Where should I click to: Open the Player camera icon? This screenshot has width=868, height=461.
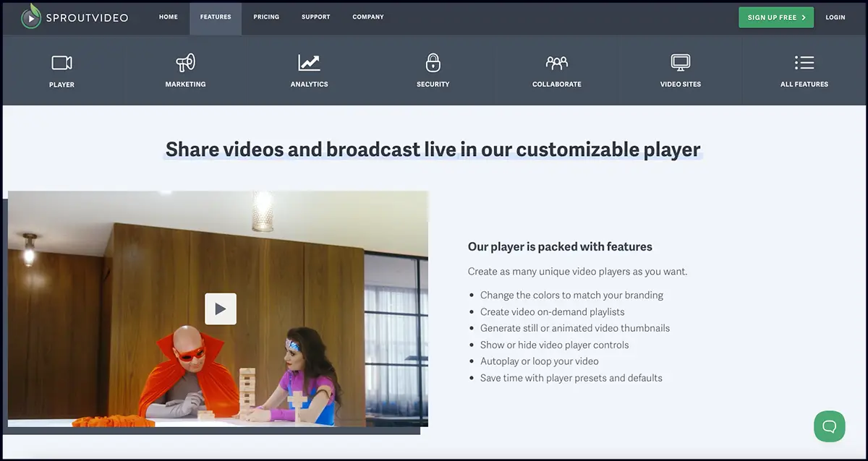click(61, 63)
